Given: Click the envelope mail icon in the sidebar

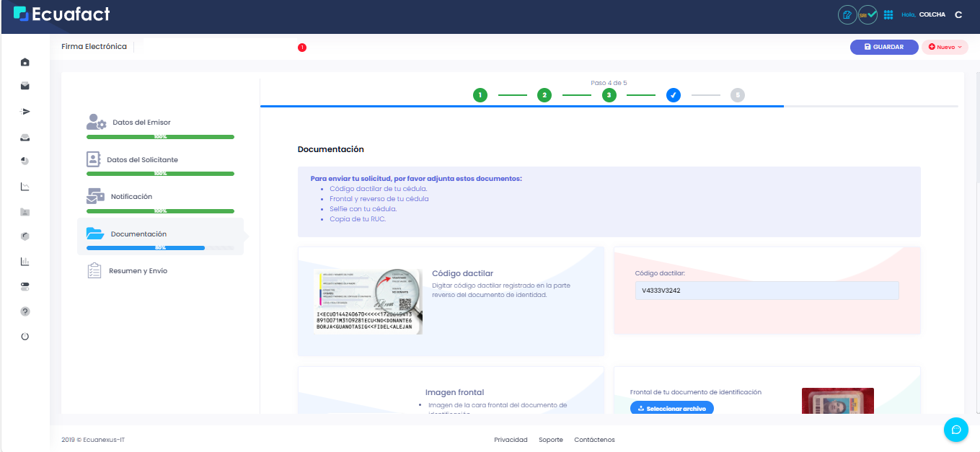Looking at the screenshot, I should coord(25,85).
